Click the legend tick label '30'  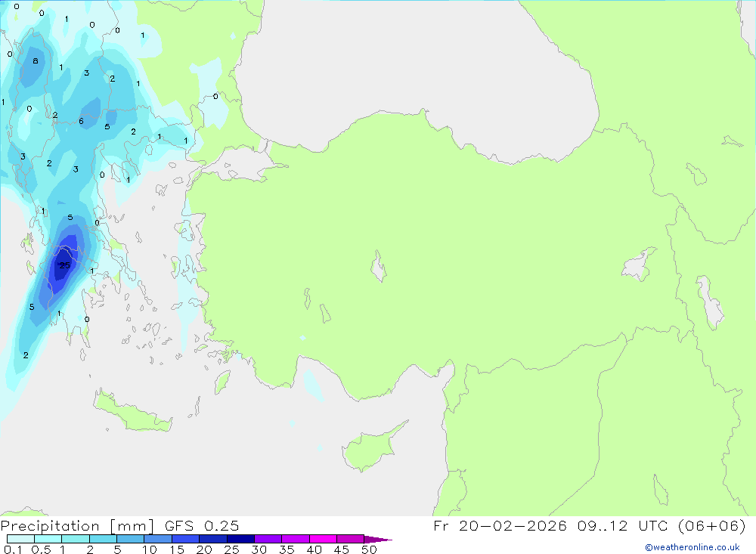click(x=259, y=549)
